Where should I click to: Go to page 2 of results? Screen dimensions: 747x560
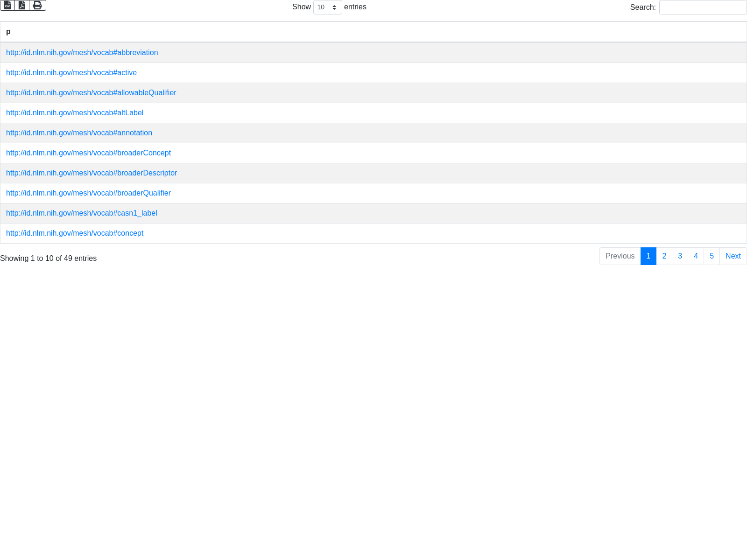pyautogui.click(x=664, y=256)
